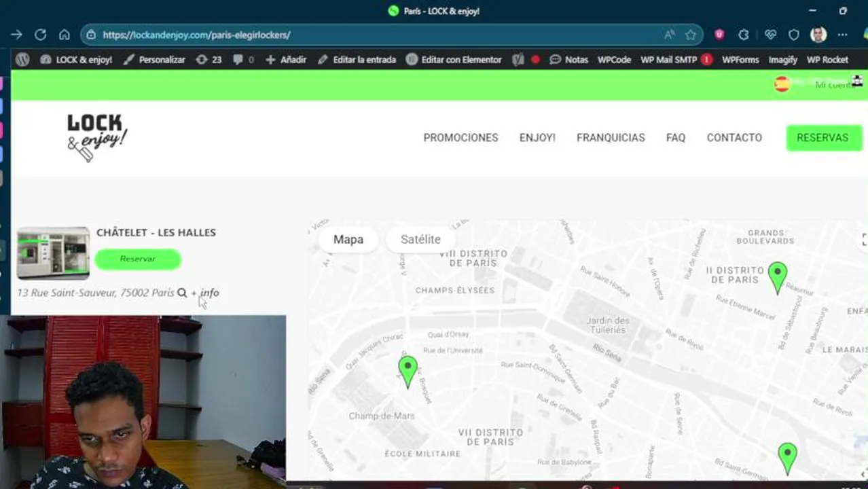Click the green pin near Bd Saint-Germain

(787, 459)
